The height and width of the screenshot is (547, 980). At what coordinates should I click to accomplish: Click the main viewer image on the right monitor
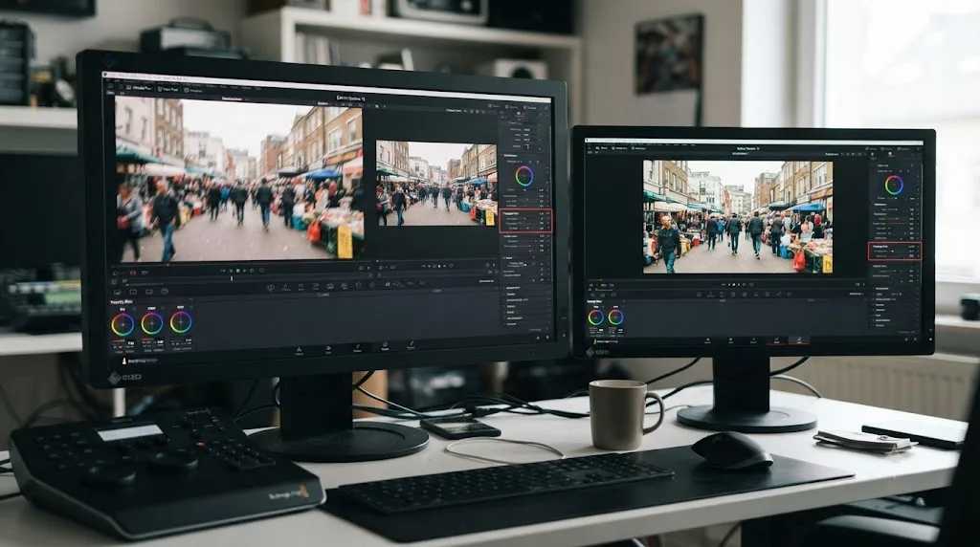[x=738, y=217]
